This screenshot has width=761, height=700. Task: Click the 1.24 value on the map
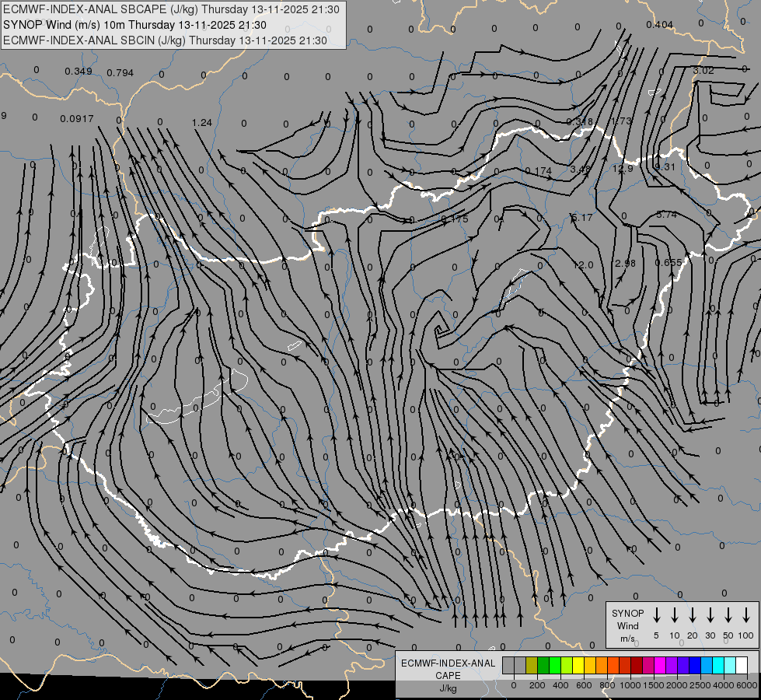(x=202, y=122)
